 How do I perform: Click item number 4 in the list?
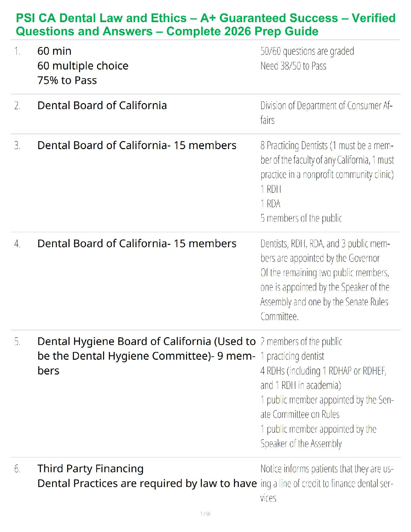tap(17, 244)
